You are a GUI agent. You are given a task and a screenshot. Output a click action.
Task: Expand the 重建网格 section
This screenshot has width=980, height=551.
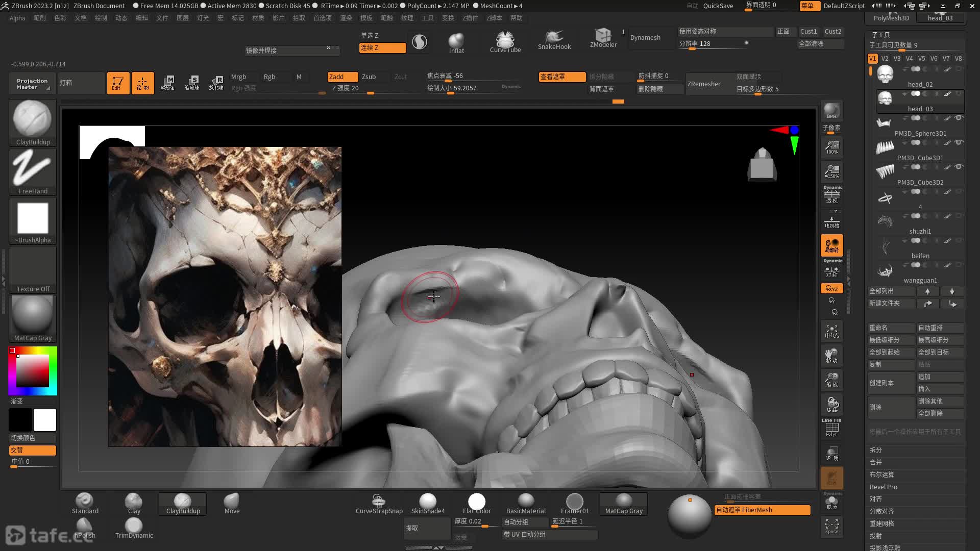coord(882,523)
